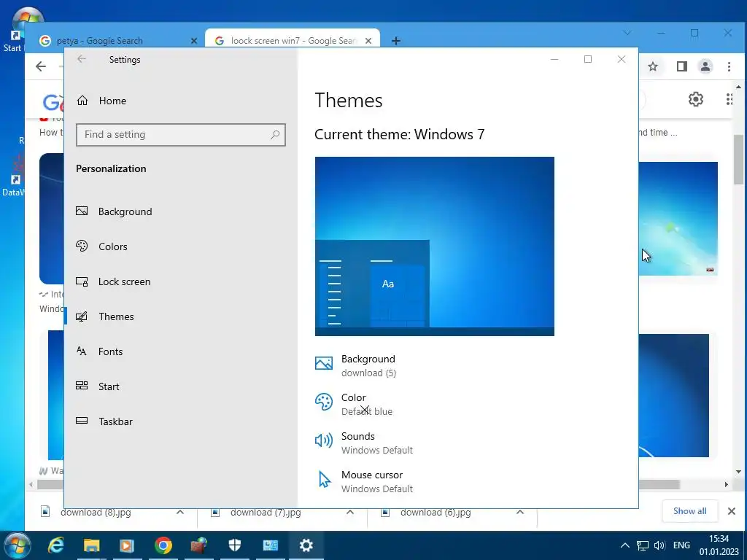Open Chrome tab search chevron
This screenshot has width=747, height=560.
click(627, 33)
